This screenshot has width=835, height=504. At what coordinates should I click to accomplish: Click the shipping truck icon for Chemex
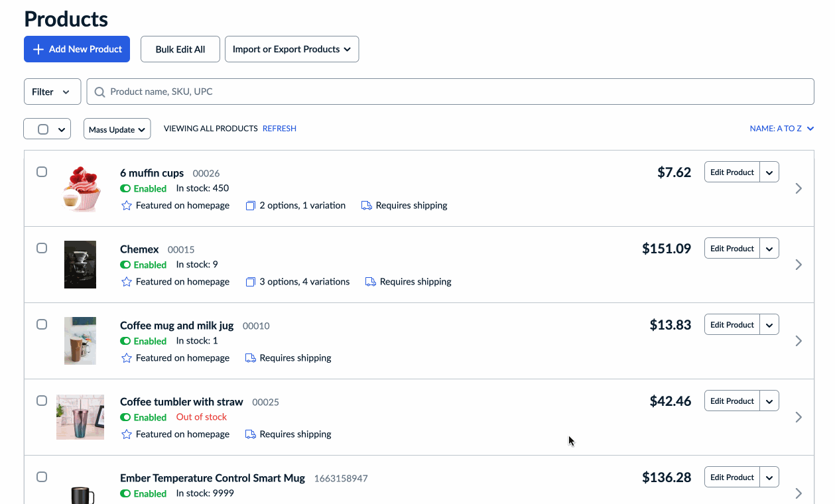371,282
